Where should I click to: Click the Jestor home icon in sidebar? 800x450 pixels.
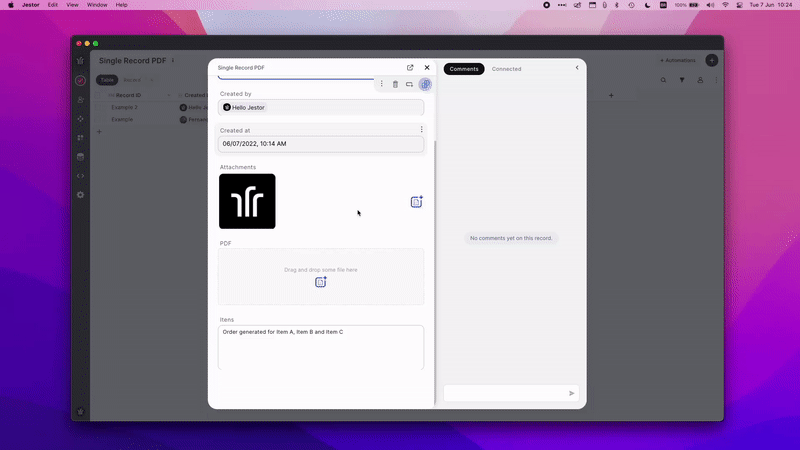(x=80, y=61)
